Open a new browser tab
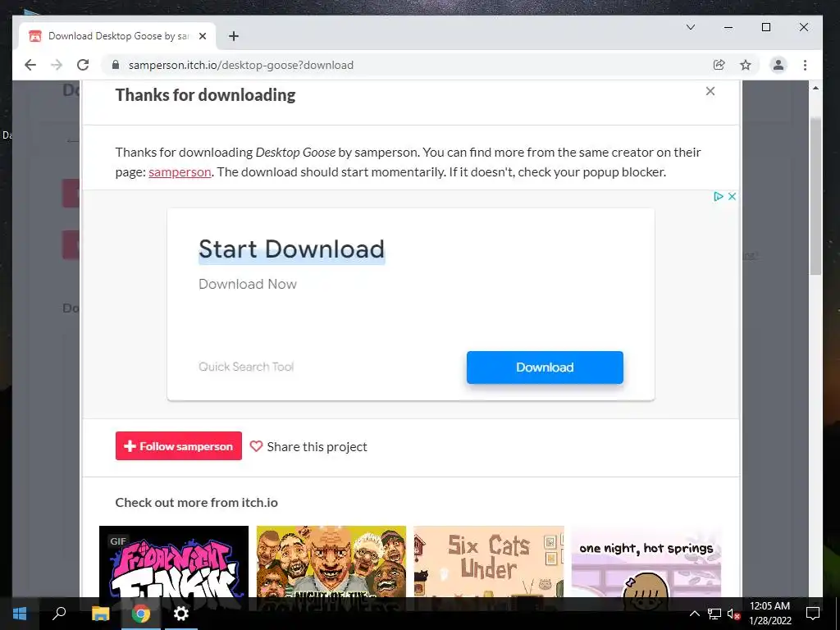Screen dimensions: 840x630 (x=234, y=36)
